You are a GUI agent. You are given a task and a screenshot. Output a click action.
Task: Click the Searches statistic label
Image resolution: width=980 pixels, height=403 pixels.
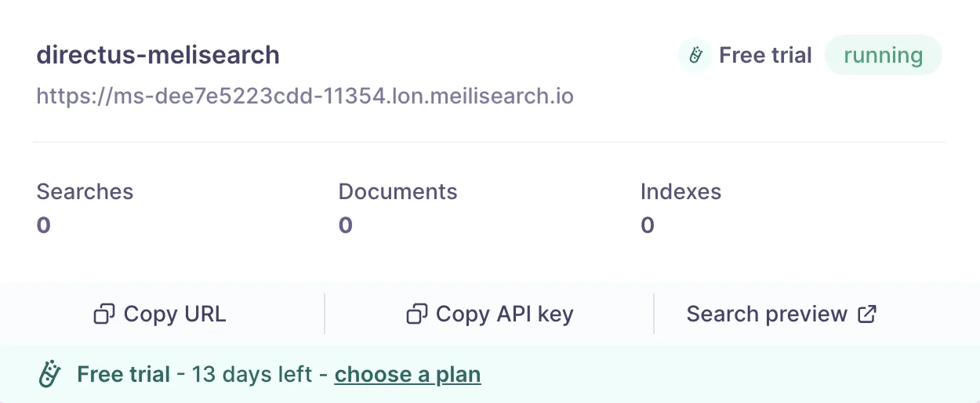85,191
